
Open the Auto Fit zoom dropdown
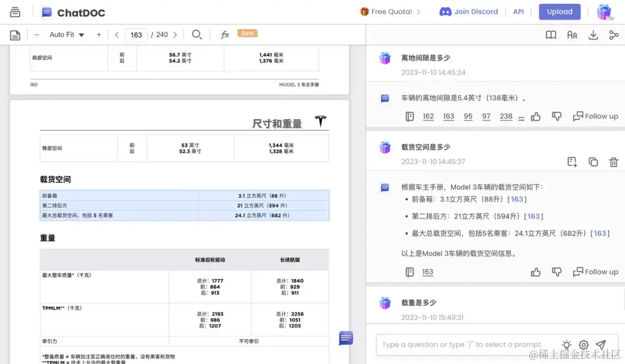click(66, 34)
